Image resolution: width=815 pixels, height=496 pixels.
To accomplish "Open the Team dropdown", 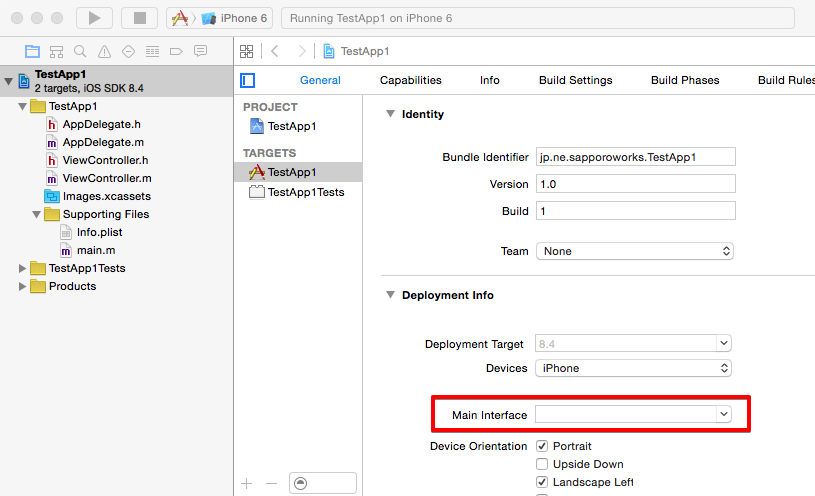I will 635,251.
